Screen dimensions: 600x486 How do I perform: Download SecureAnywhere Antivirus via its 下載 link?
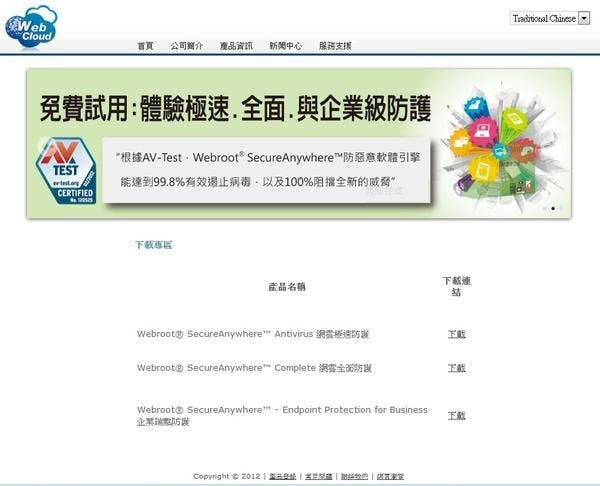[457, 334]
